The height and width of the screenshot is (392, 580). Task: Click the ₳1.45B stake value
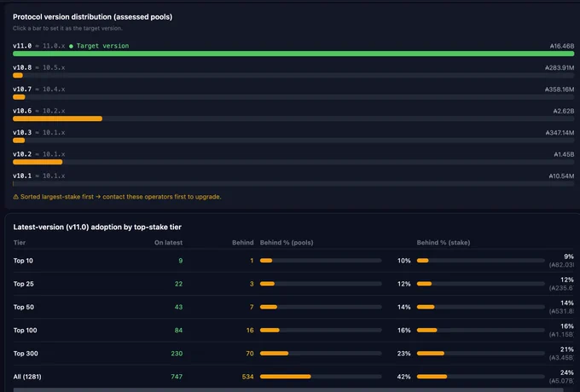coord(564,154)
